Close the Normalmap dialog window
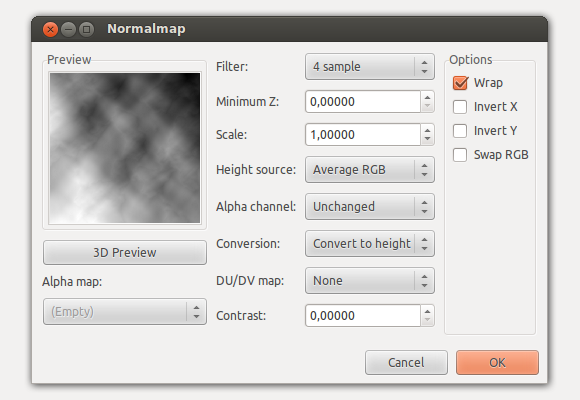This screenshot has height=400, width=580. [50, 29]
